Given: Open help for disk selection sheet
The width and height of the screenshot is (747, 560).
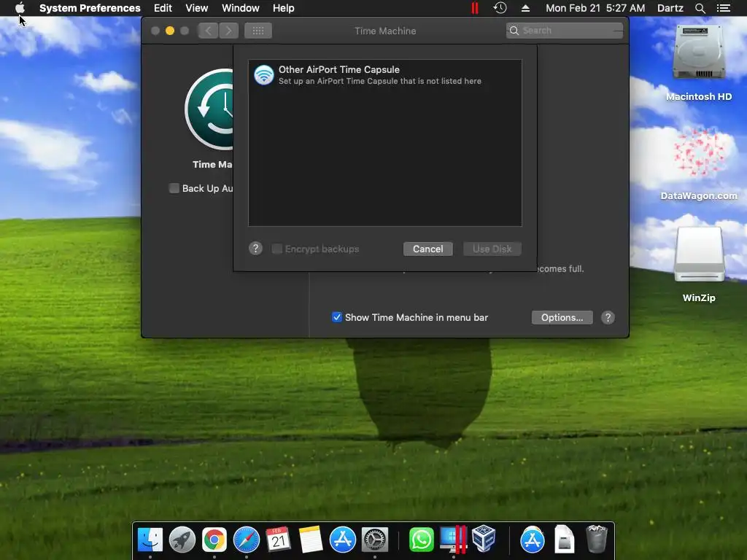Looking at the screenshot, I should [255, 249].
